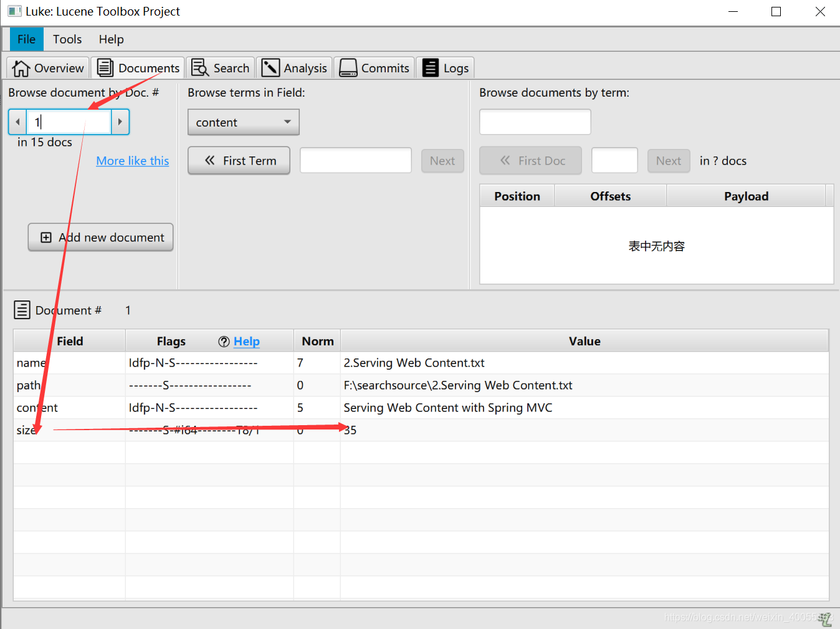Switch to the Analysis tab
This screenshot has width=840, height=629.
(x=294, y=68)
